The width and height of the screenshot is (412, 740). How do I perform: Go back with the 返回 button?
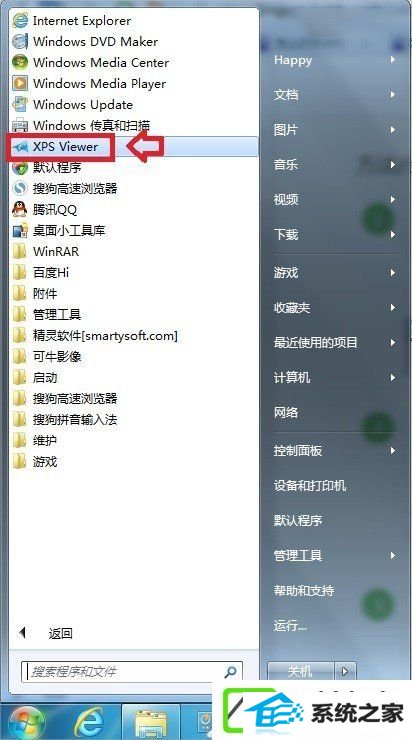pyautogui.click(x=60, y=633)
